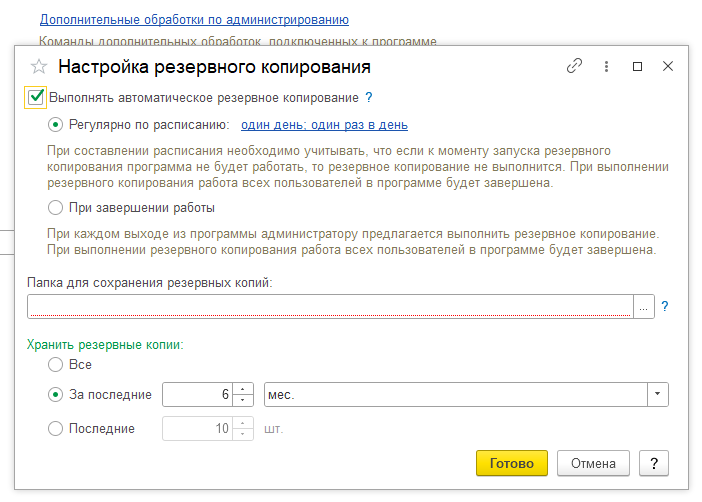Copy link to this form icon
702x502 pixels.
[x=574, y=67]
